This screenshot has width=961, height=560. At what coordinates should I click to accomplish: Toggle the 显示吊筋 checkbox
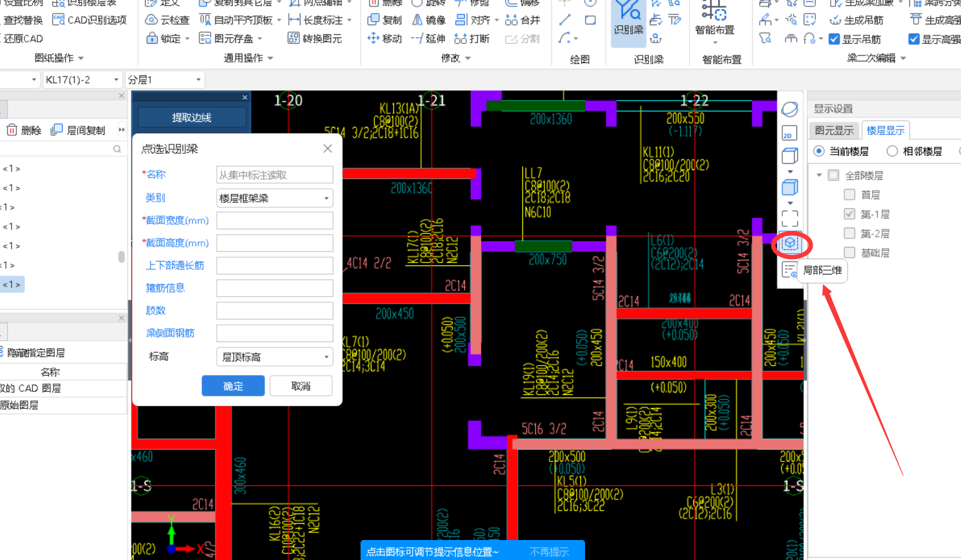click(x=834, y=39)
